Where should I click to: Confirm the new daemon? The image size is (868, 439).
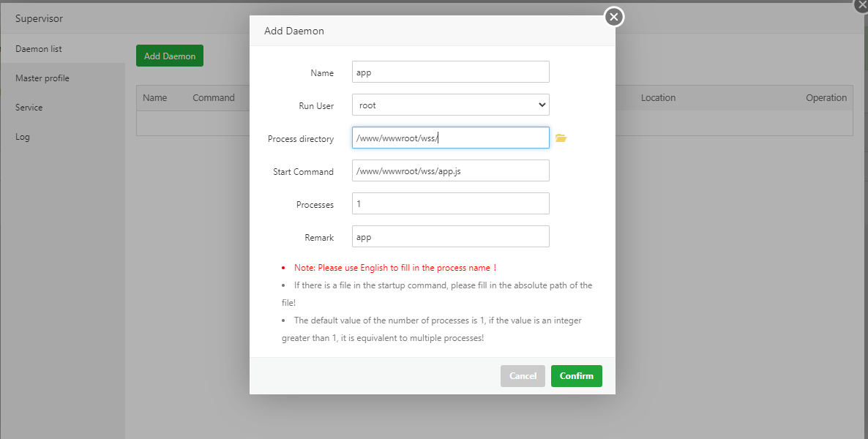pos(576,376)
